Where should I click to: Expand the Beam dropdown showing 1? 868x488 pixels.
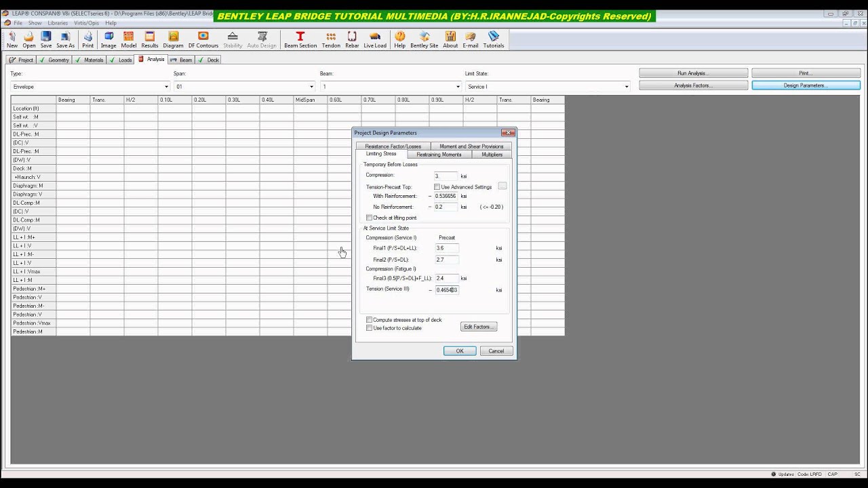[391, 87]
